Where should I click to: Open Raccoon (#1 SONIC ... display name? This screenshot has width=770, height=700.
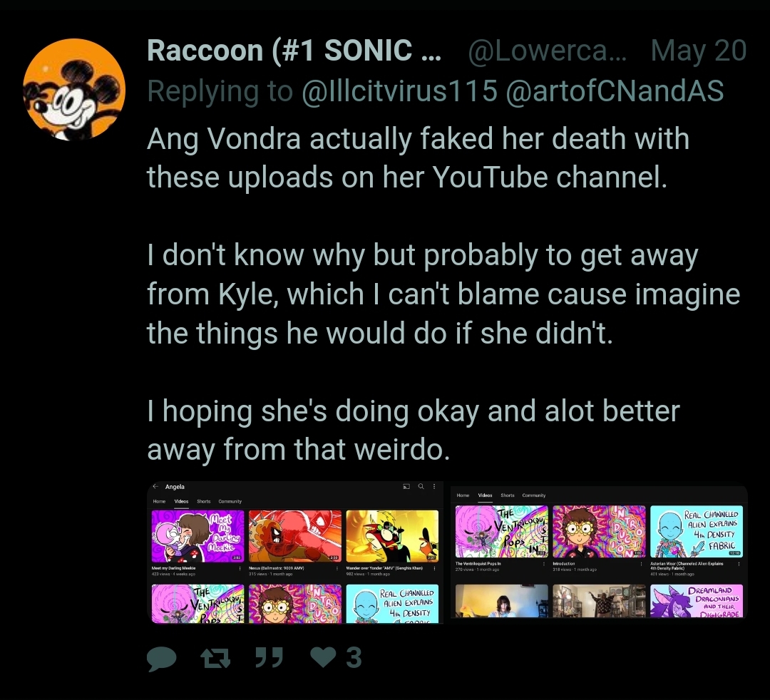click(294, 51)
